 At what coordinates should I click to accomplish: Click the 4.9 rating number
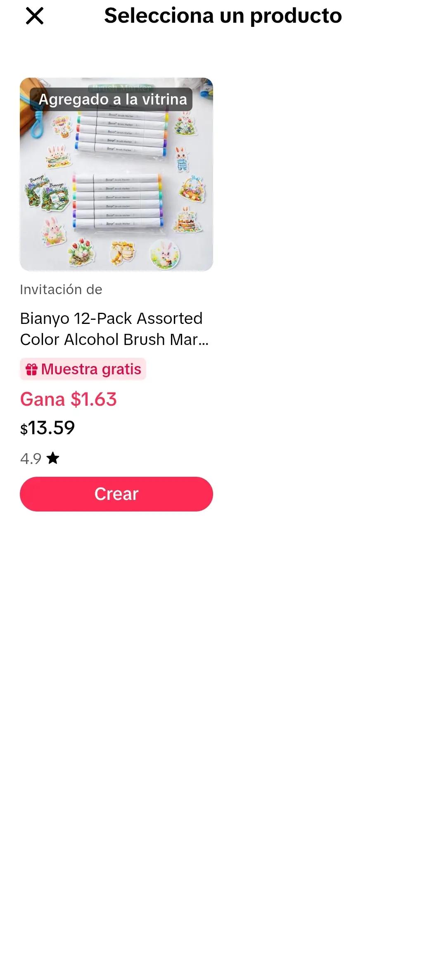(31, 459)
